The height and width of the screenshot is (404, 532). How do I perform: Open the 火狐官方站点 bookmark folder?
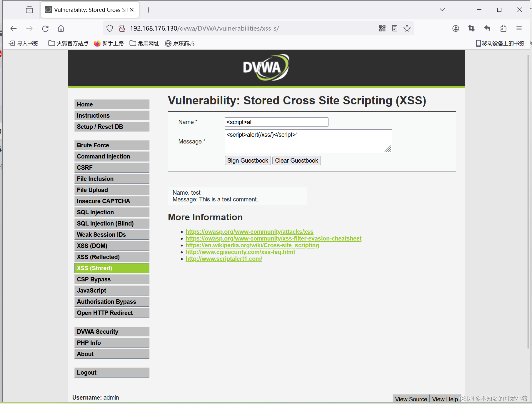click(x=69, y=44)
